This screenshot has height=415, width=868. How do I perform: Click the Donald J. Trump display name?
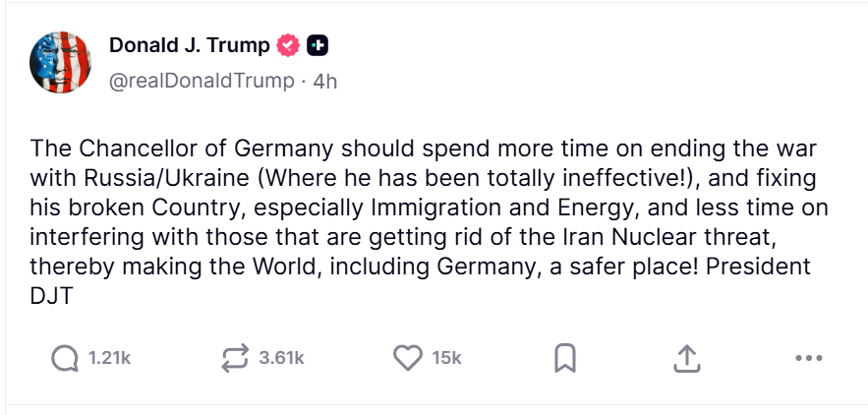[x=189, y=45]
